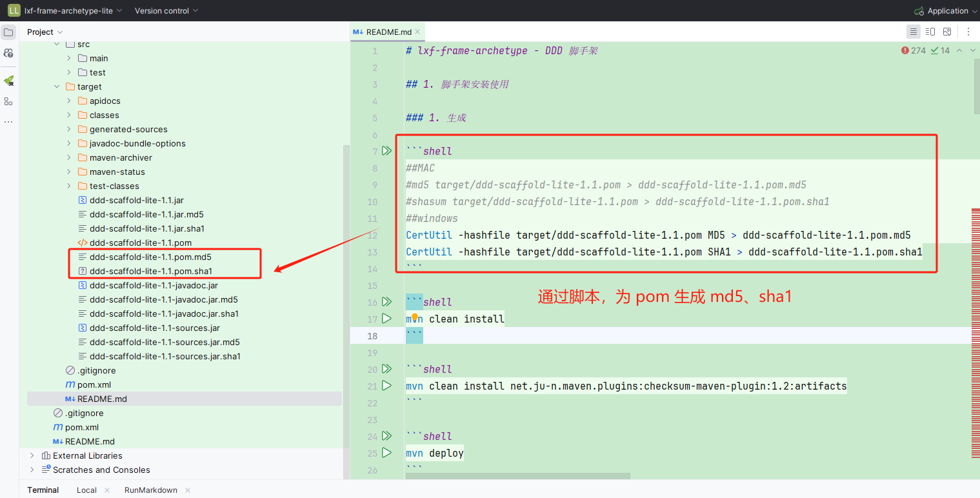This screenshot has height=498, width=980.
Task: Select ddd-scaffold-lite-1.1-javadoc.jar file
Action: pyautogui.click(x=147, y=285)
